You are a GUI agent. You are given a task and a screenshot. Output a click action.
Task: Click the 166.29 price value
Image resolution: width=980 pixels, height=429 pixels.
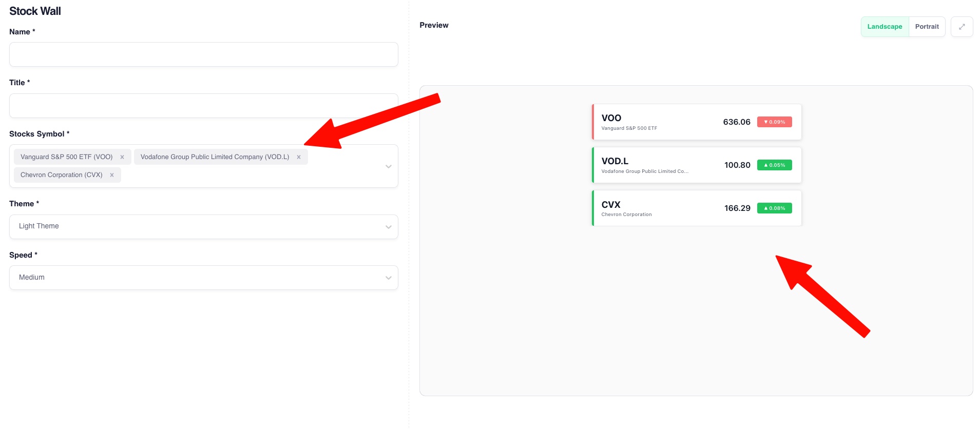pos(737,208)
